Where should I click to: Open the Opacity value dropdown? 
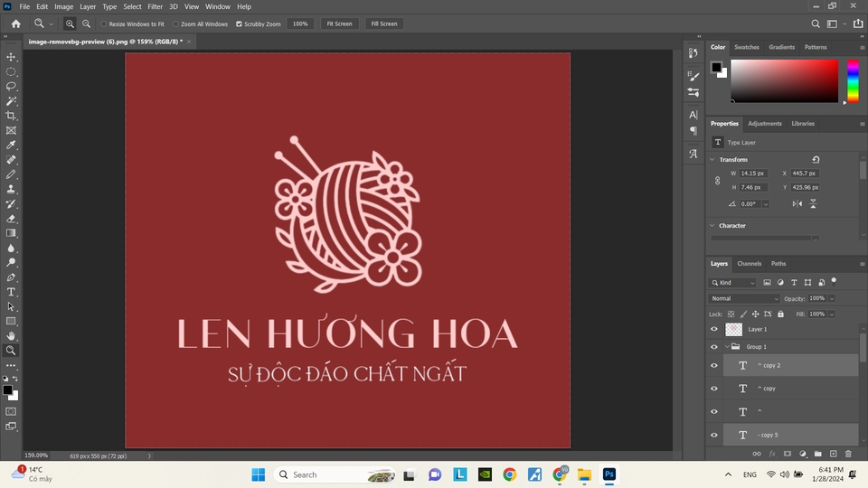[x=832, y=298]
